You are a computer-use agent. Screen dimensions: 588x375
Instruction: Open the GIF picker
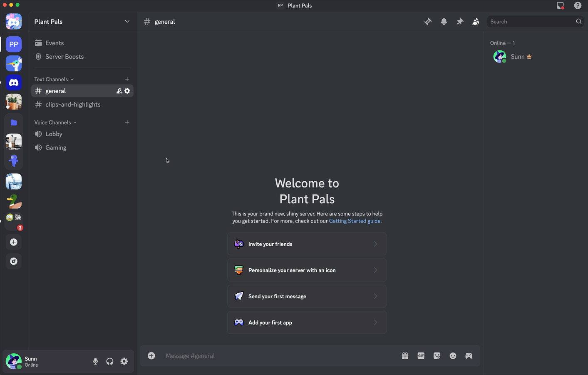[x=421, y=356]
